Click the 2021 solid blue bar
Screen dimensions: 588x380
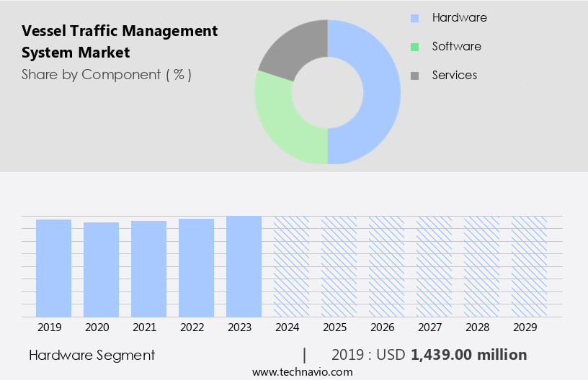149,268
